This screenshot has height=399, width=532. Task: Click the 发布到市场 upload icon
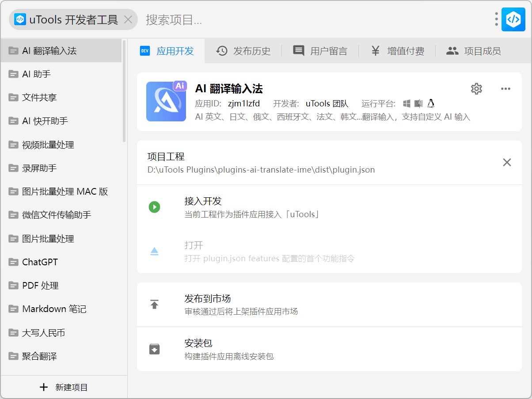154,305
